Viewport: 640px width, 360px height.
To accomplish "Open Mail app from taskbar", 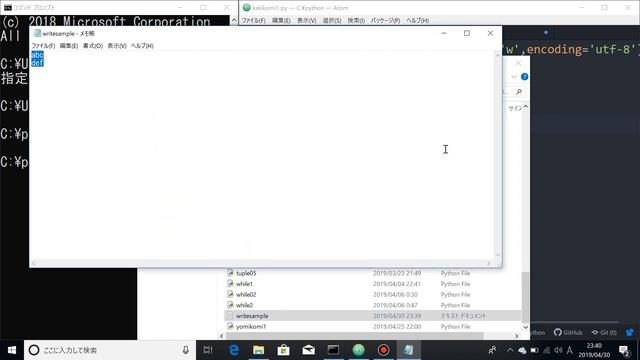I will click(x=309, y=350).
